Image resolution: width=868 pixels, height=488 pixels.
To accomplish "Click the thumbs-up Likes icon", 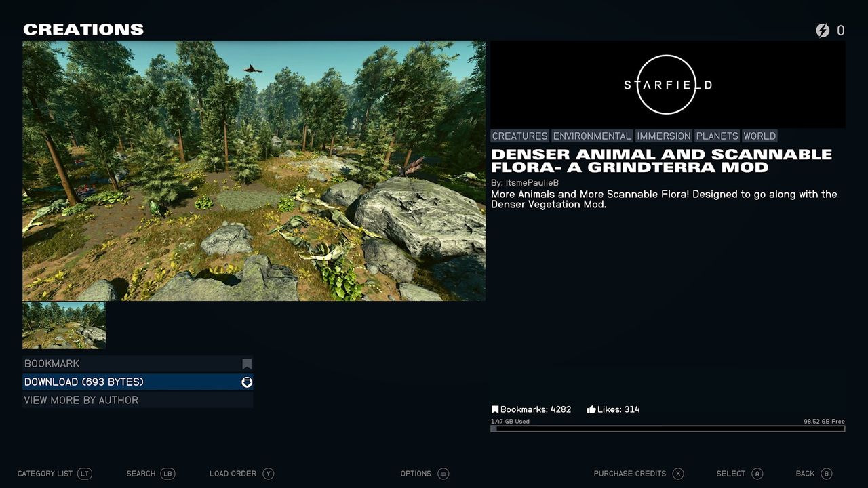I will coord(591,409).
